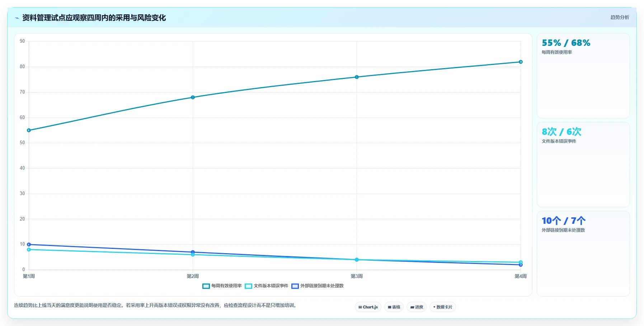The width and height of the screenshot is (644, 326).
Task: Click the 第1周 x-axis label
Action: tap(29, 276)
